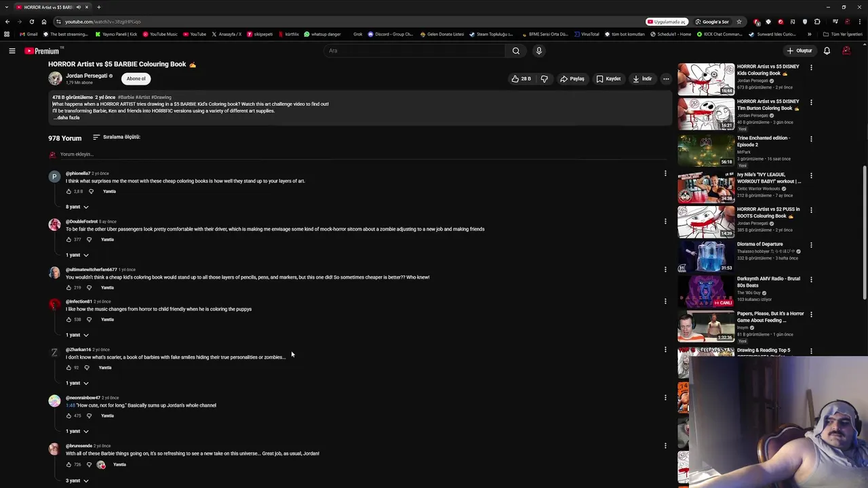Viewport: 868px width, 488px height.
Task: Click the search magnifier button
Action: (x=516, y=51)
